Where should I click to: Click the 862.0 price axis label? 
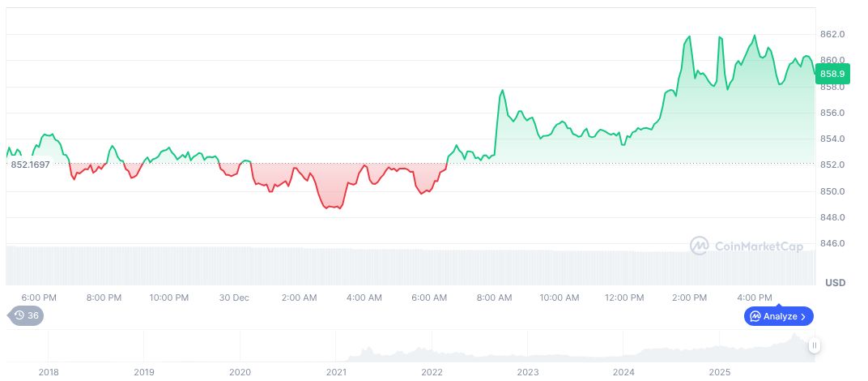click(x=832, y=34)
